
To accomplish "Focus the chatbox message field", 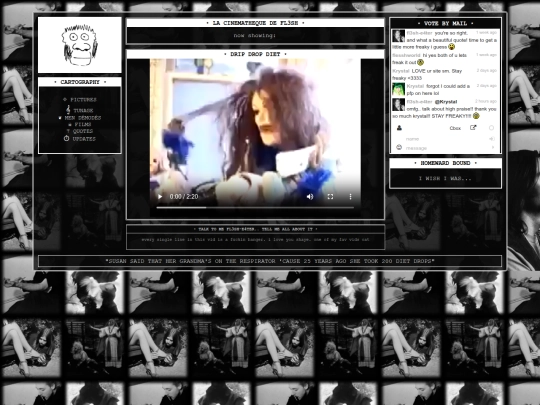I will tap(447, 148).
